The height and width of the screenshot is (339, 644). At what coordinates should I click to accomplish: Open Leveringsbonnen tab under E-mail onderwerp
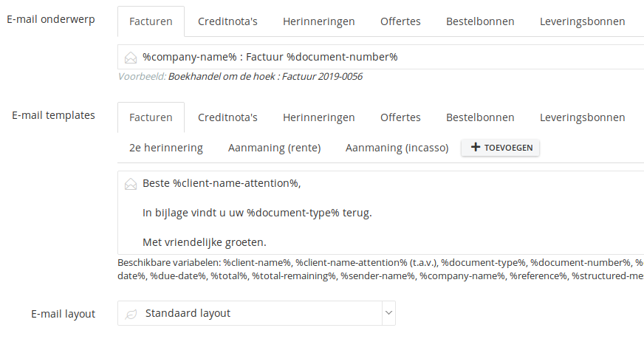point(583,21)
